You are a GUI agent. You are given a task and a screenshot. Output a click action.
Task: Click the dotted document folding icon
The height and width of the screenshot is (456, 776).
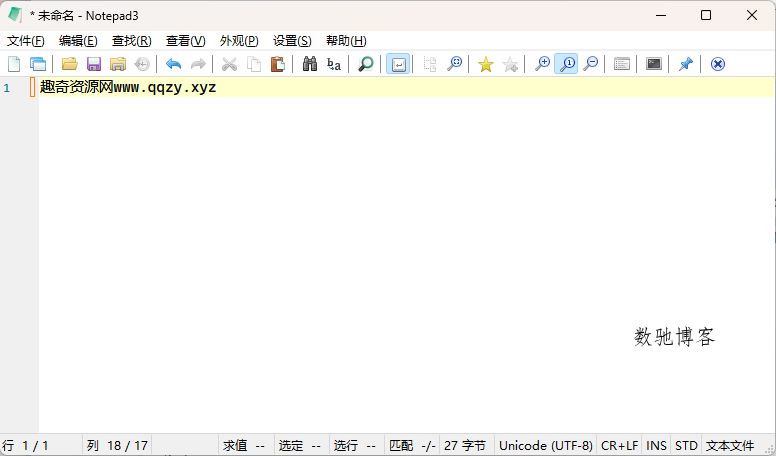(x=430, y=64)
